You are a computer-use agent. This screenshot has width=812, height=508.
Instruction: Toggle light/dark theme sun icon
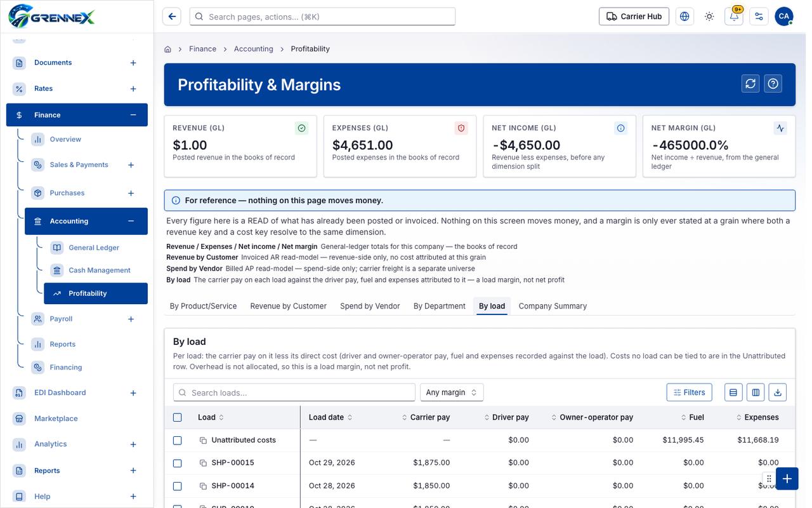(x=709, y=17)
